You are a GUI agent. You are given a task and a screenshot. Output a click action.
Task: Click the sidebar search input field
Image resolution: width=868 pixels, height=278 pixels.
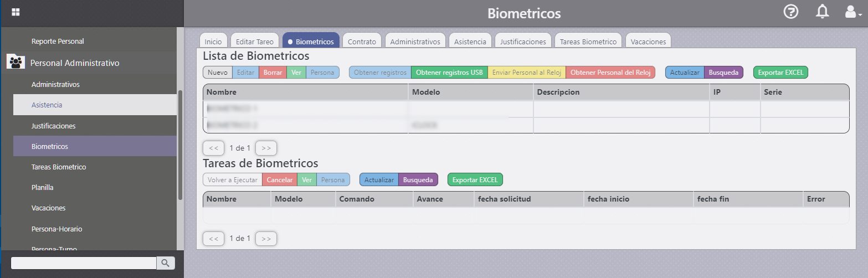(x=83, y=263)
